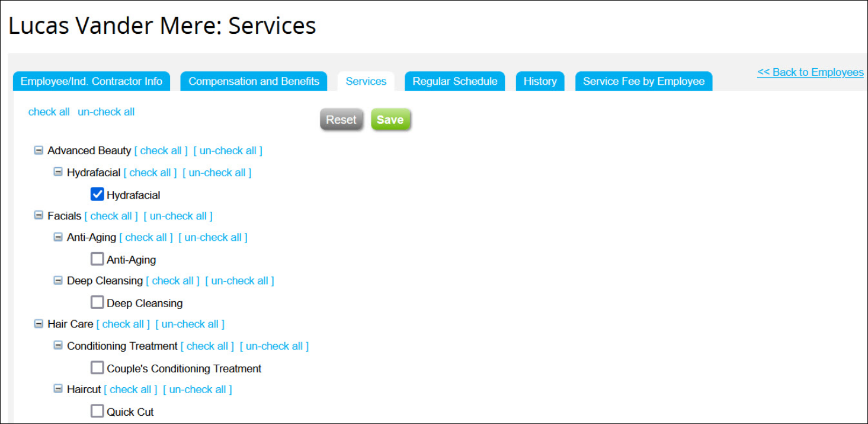Screen dimensions: 868x424
Task: Check all in Anti-Aging subcategory
Action: pyautogui.click(x=146, y=237)
